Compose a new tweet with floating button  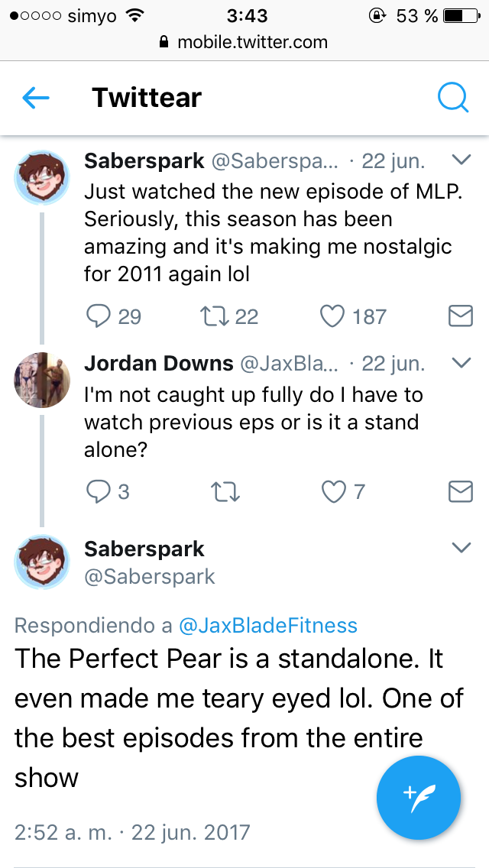(x=419, y=797)
